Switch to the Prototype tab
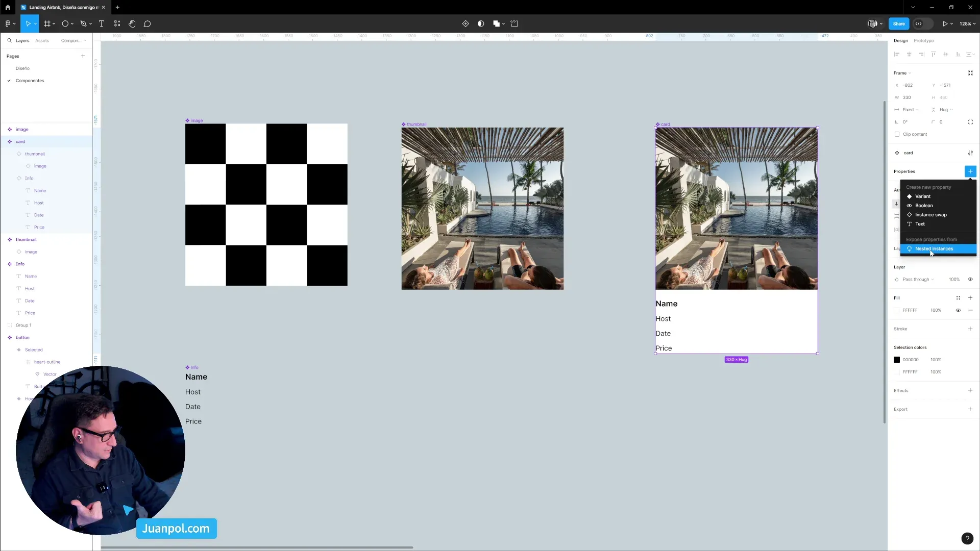 (x=923, y=40)
